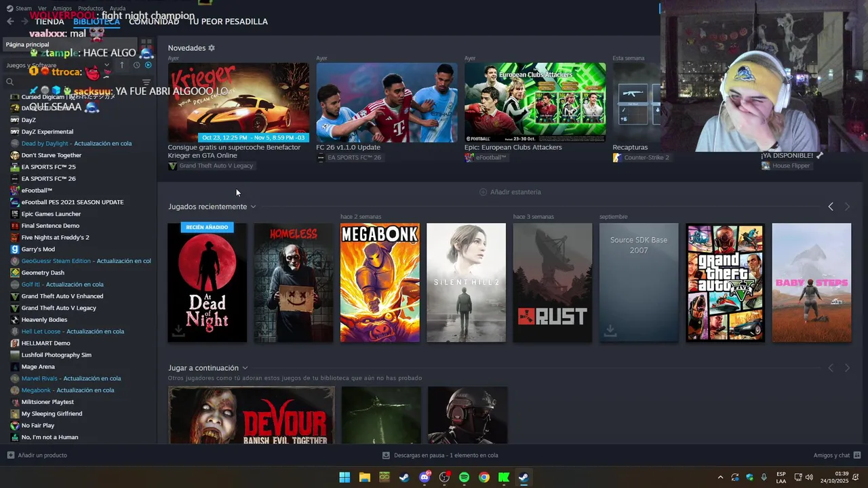Screen dimensions: 868x488
Task: Open Spotify from the taskbar
Action: point(464,477)
